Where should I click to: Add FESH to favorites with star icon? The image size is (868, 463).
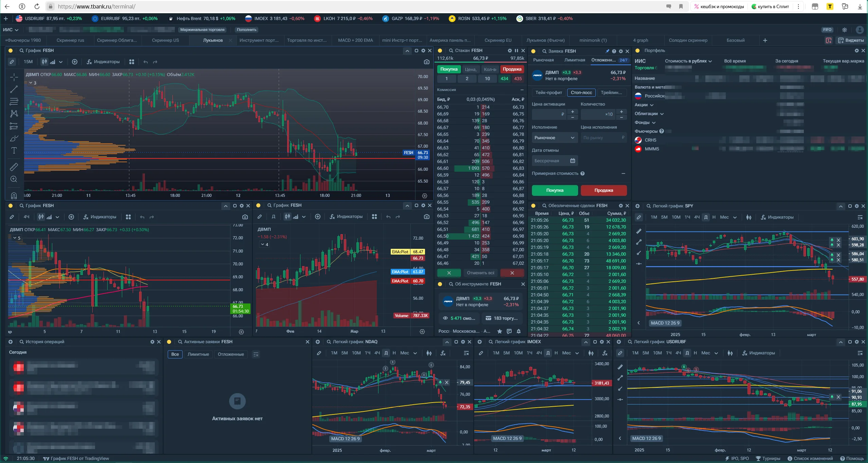coord(499,331)
